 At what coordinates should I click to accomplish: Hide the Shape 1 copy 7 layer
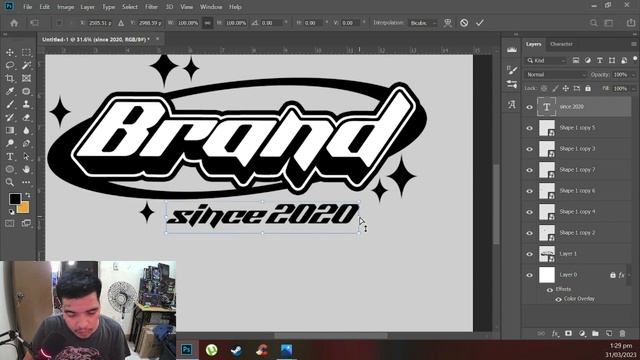(529, 170)
